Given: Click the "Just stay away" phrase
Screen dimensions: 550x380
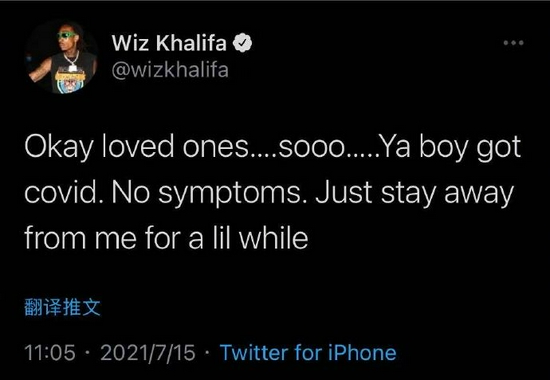Looking at the screenshot, I should click(x=415, y=193).
